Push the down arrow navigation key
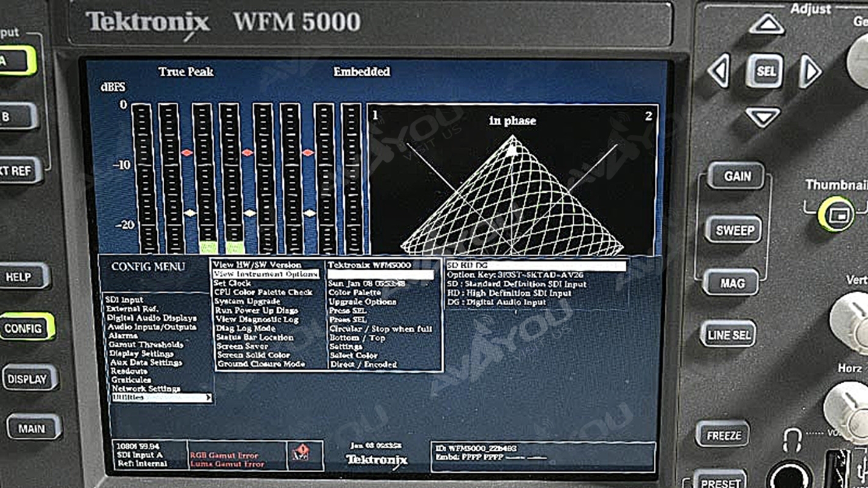This screenshot has height=488, width=868. tap(763, 117)
